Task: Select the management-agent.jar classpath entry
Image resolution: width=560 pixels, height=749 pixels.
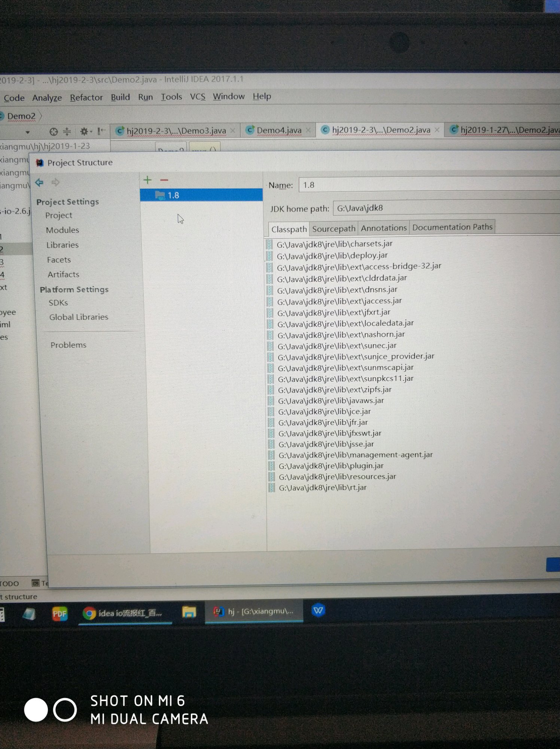Action: (356, 455)
